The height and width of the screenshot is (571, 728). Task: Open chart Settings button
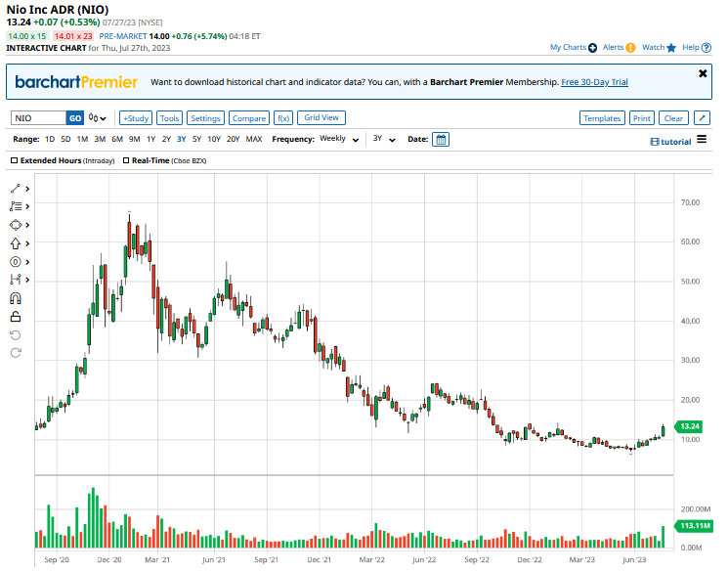205,118
